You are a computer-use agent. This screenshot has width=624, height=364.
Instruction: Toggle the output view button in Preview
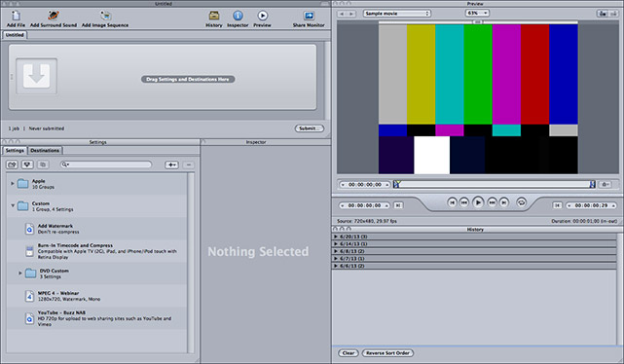pyautogui.click(x=614, y=14)
